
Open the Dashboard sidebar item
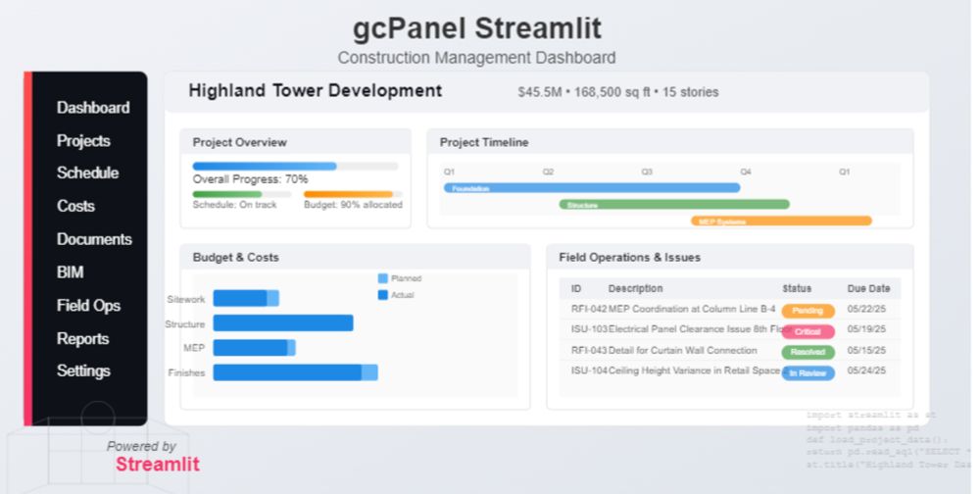[93, 108]
